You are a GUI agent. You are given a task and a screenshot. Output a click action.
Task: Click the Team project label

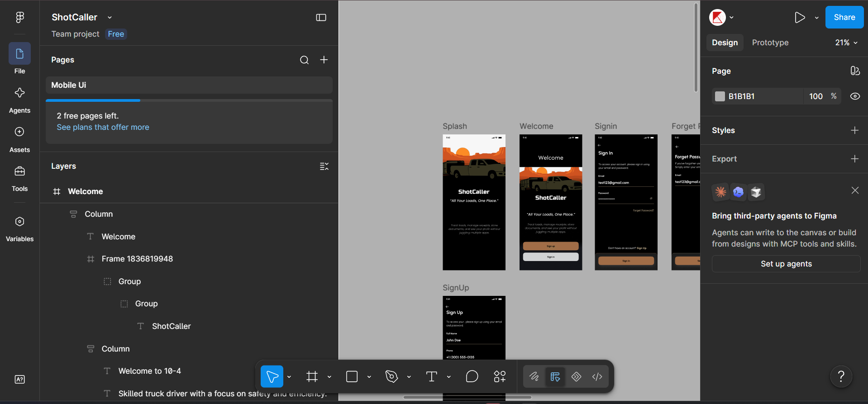click(75, 34)
